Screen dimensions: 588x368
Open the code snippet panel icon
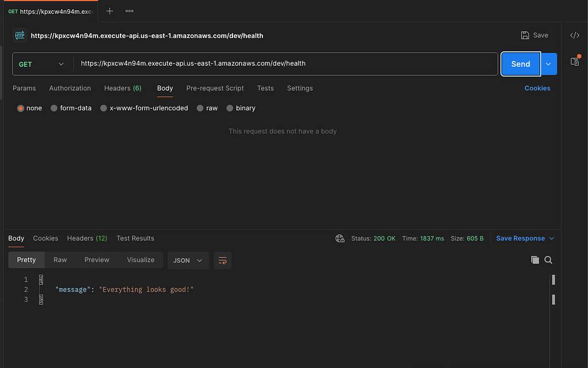coord(574,35)
